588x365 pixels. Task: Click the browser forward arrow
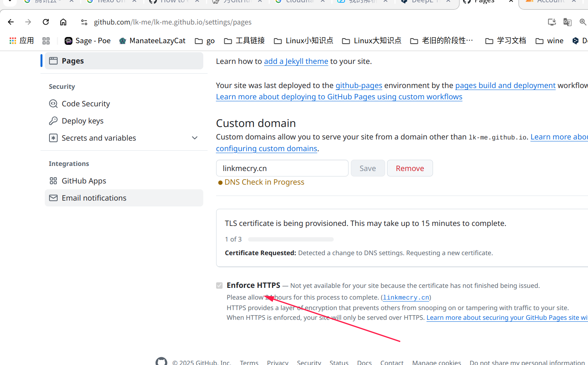point(28,22)
